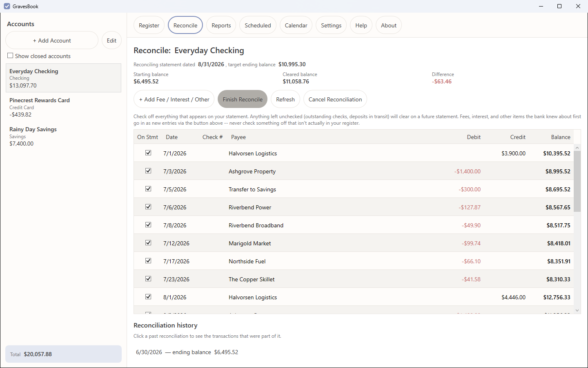Screen dimensions: 588x368
Task: Open the About tab
Action: 389,25
